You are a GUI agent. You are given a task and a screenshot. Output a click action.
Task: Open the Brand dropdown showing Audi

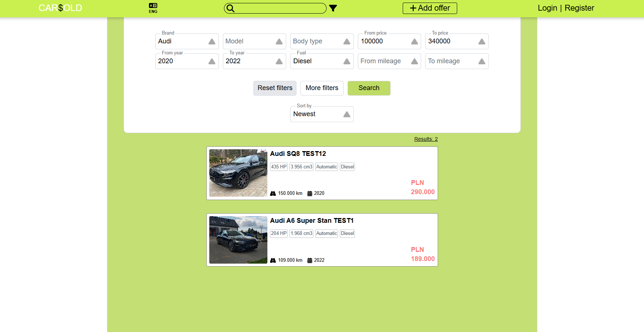(187, 41)
